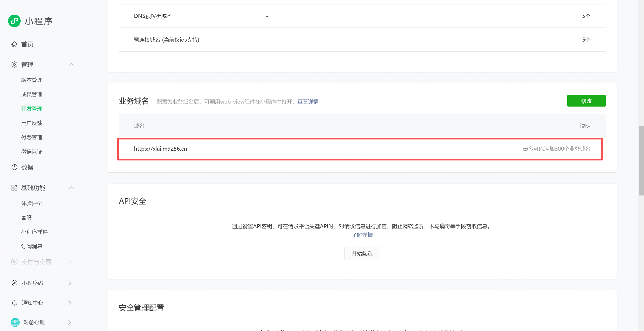Open the 查看详情 link for 业务域名
This screenshot has width=644, height=331.
[x=308, y=102]
